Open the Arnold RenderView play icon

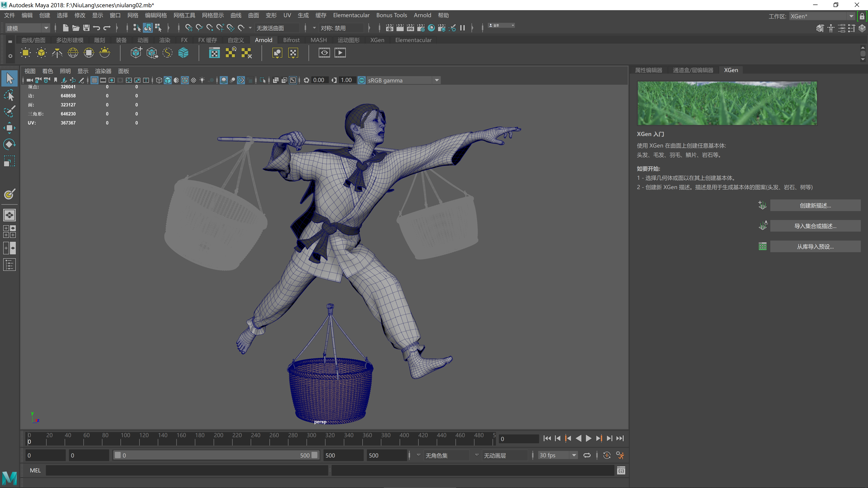point(340,53)
